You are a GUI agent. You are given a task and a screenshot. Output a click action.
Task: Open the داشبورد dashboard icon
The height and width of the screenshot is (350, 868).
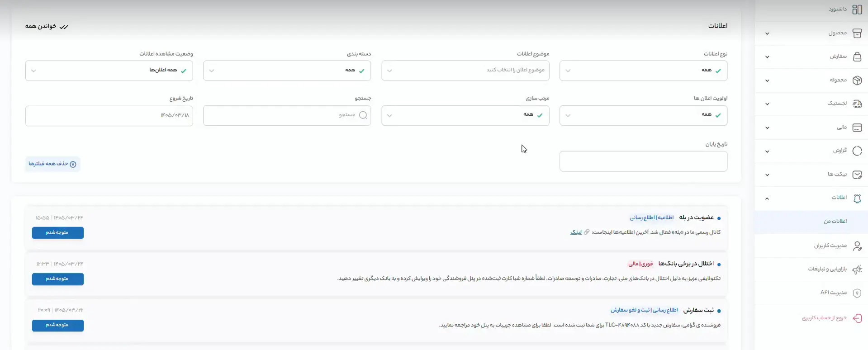click(x=857, y=9)
